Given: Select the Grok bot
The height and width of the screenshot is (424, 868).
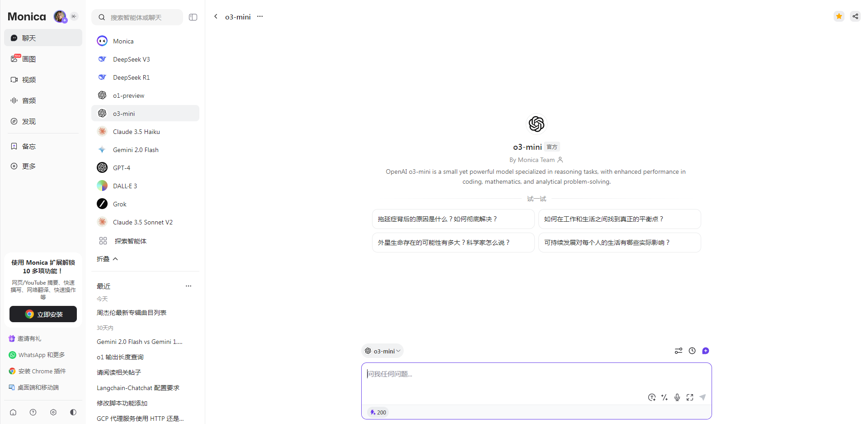Looking at the screenshot, I should point(145,204).
